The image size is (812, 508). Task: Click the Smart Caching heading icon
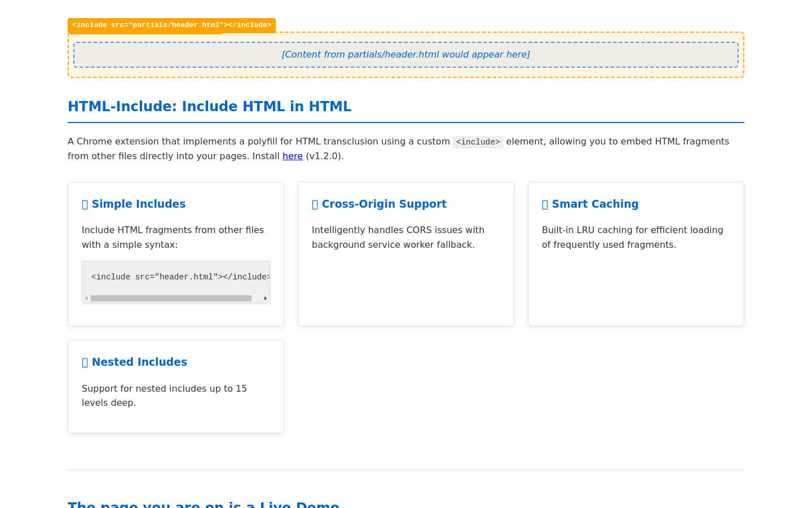(x=545, y=205)
